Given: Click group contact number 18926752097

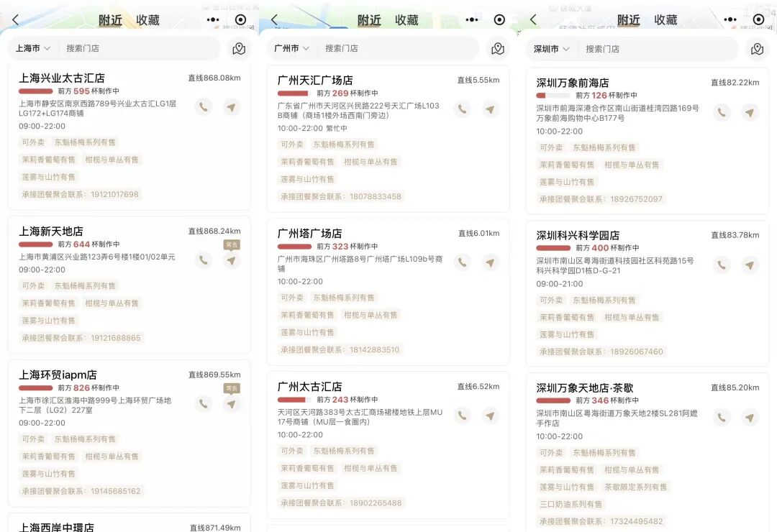Looking at the screenshot, I should tap(636, 199).
